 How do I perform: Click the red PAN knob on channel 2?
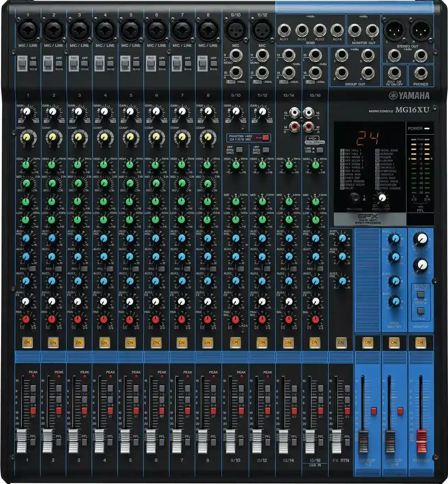[x=52, y=319]
